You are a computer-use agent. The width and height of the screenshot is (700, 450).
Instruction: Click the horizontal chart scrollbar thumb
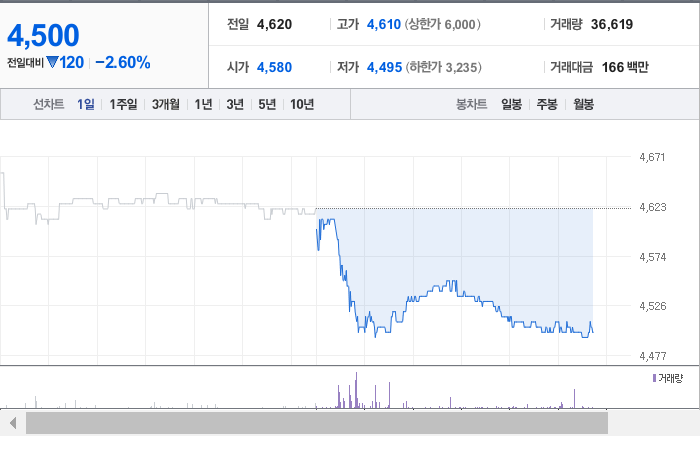pos(317,423)
